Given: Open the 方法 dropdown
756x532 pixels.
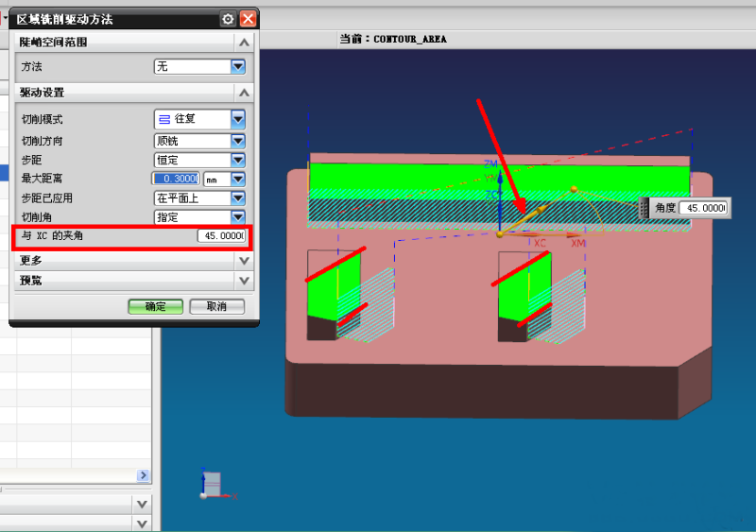Looking at the screenshot, I should pyautogui.click(x=238, y=67).
